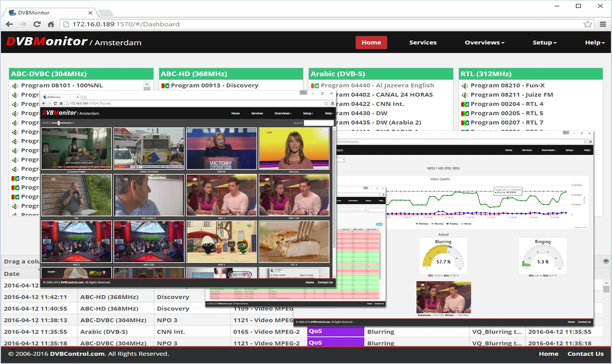Open Services in the Thumbs window navbar
Viewport: 612px width, 364px height.
click(x=257, y=113)
